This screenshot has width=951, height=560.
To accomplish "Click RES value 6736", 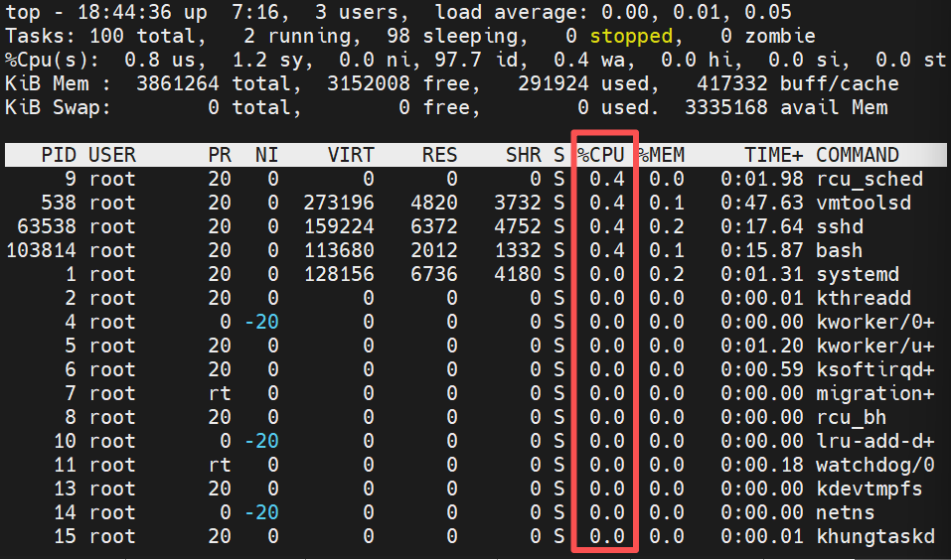I will [433, 274].
